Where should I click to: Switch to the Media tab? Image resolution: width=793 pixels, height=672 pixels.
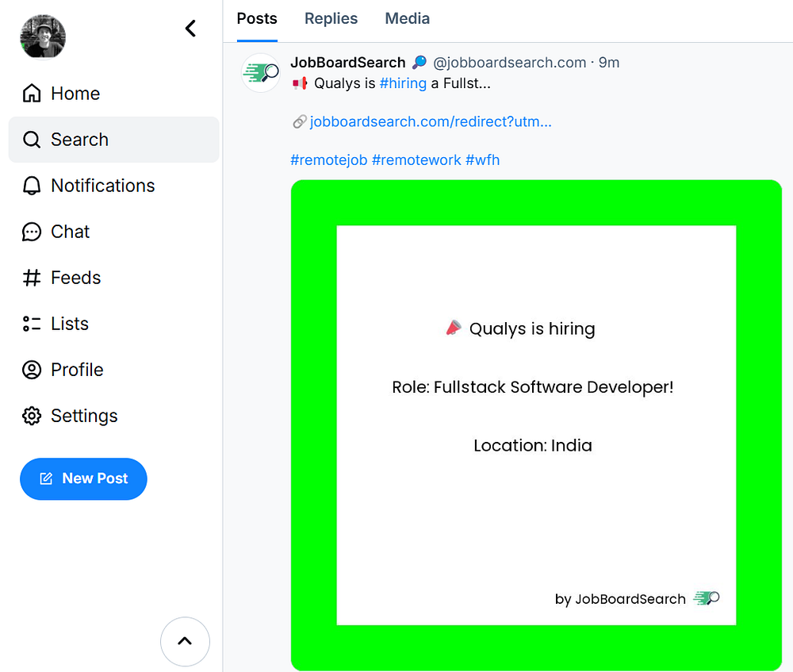407,19
